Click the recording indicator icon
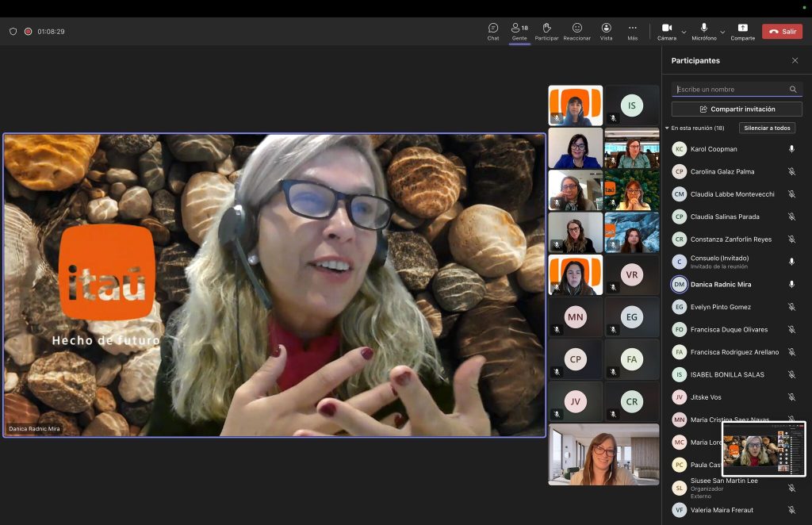The width and height of the screenshot is (812, 525). click(28, 32)
